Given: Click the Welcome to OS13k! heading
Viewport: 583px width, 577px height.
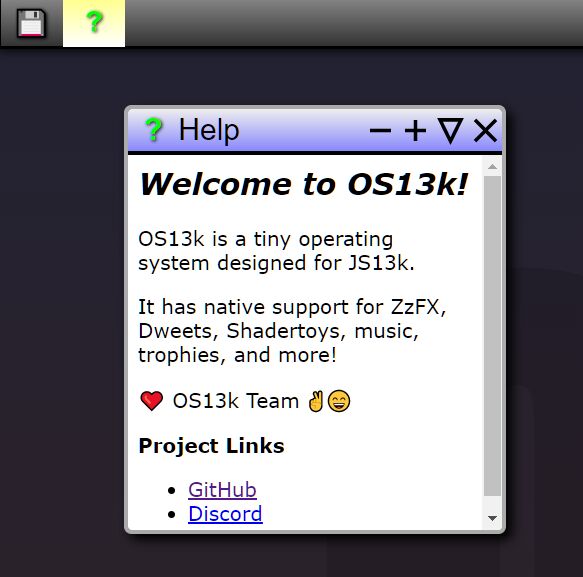Looking at the screenshot, I should click(x=303, y=184).
